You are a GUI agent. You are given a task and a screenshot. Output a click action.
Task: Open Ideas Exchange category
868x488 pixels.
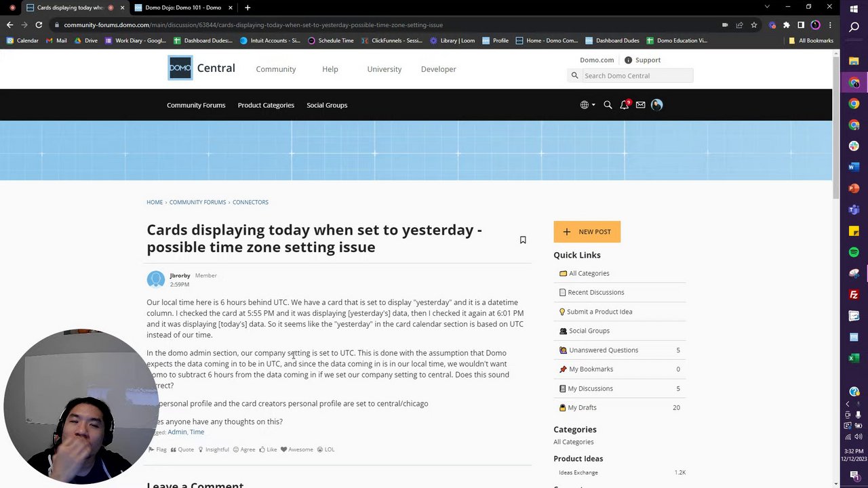pos(578,472)
